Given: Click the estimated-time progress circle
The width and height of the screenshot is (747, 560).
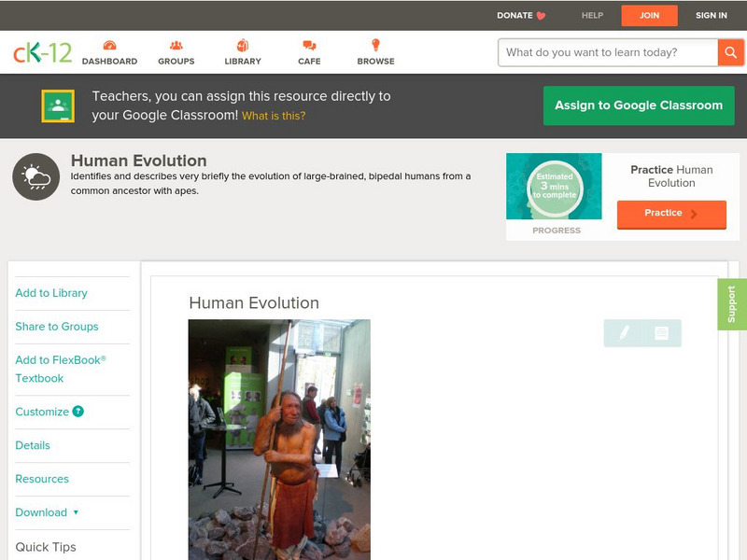Looking at the screenshot, I should tap(555, 188).
